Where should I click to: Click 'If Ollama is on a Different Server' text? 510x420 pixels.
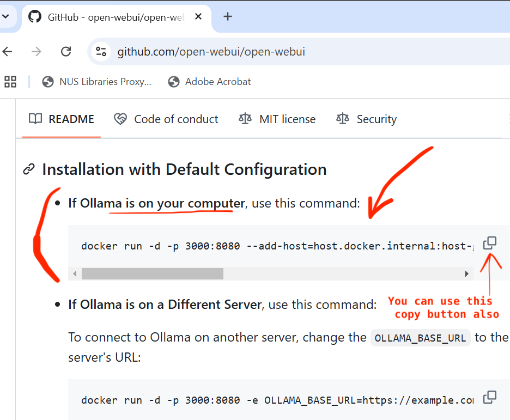[165, 305]
